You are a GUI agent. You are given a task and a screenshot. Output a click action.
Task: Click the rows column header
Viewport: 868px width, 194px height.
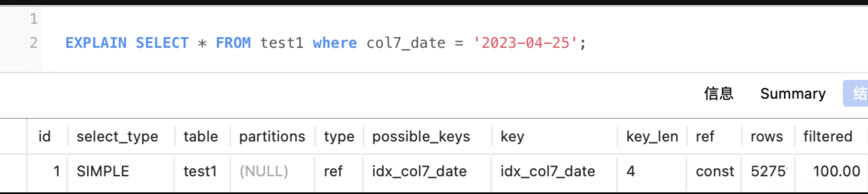pos(767,137)
